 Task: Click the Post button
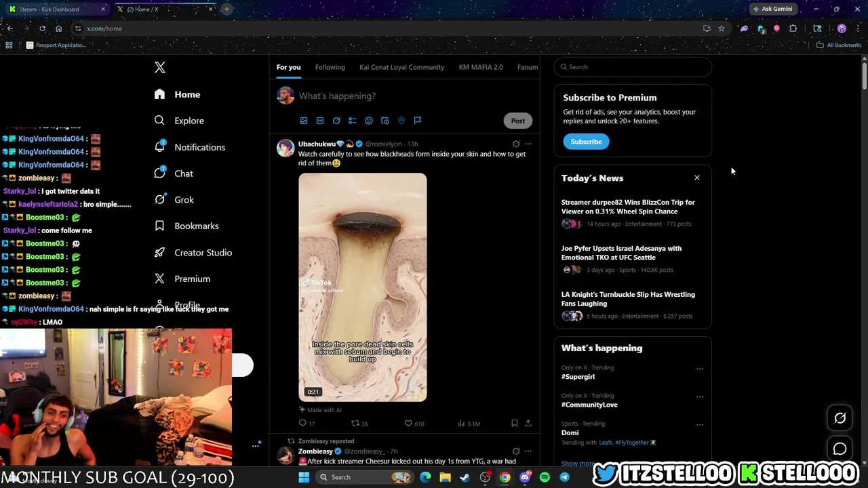point(518,121)
